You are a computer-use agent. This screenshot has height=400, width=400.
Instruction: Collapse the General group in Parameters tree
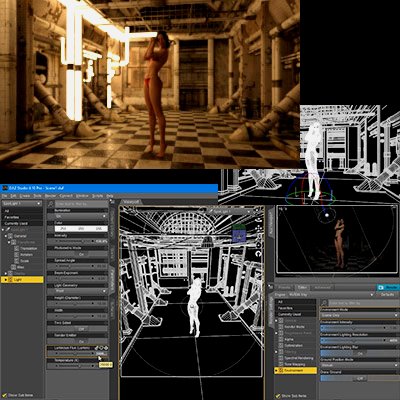pyautogui.click(x=6, y=236)
